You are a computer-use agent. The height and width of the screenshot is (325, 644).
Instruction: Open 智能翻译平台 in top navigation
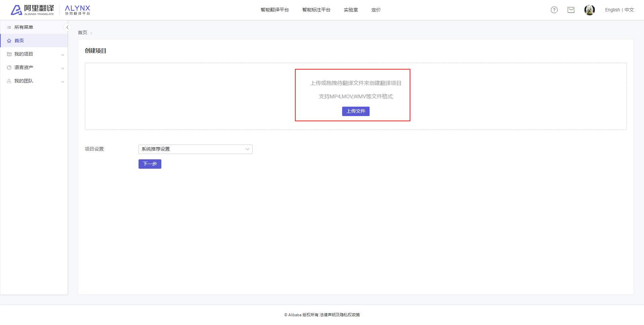275,10
